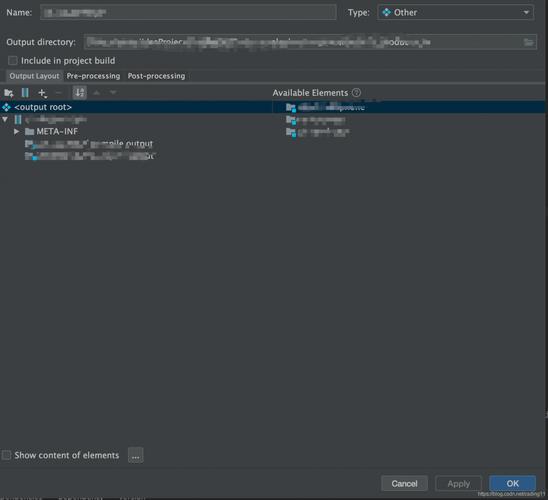Image resolution: width=548 pixels, height=500 pixels.
Task: Switch to the Pre-processing tab
Action: [x=93, y=76]
